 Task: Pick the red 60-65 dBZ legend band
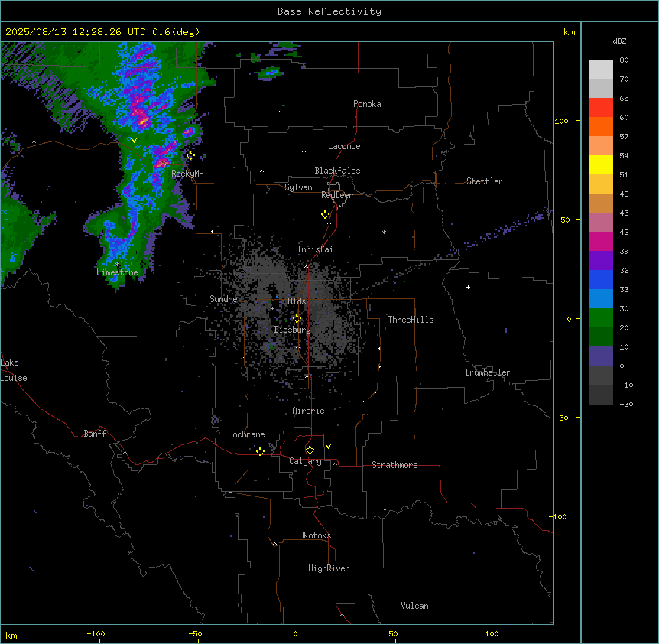(x=601, y=108)
